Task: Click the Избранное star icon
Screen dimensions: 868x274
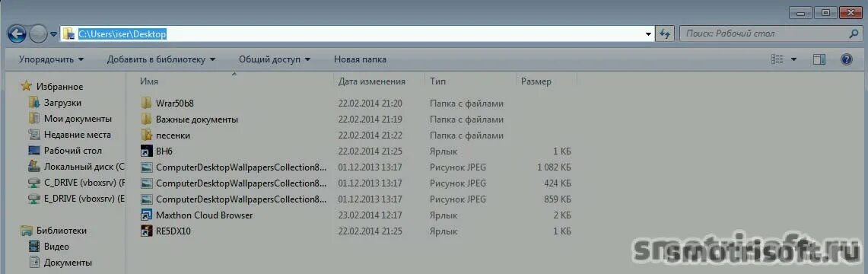Action: [26, 86]
